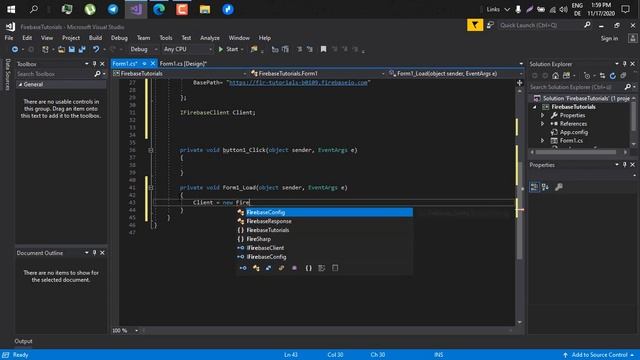Open the Debug menu

pyautogui.click(x=119, y=38)
